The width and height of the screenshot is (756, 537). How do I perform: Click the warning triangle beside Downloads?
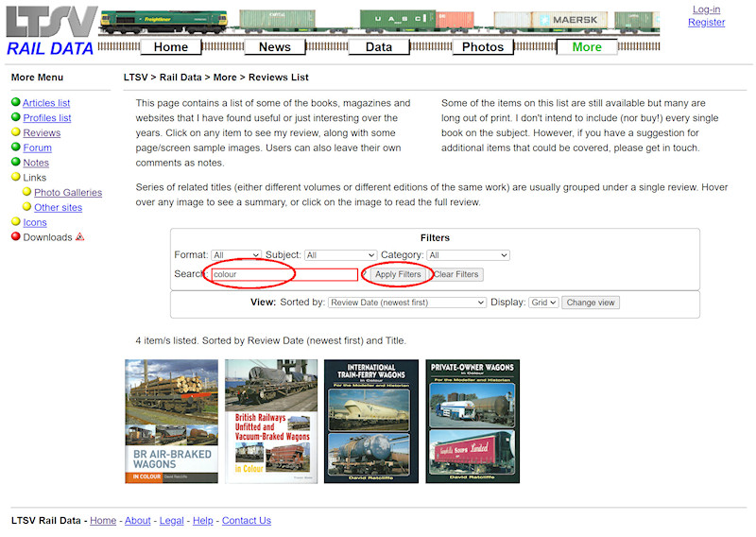pyautogui.click(x=80, y=237)
